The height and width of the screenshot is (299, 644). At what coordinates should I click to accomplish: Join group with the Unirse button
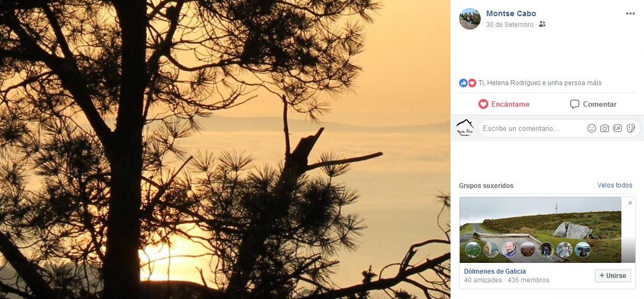pos(613,276)
